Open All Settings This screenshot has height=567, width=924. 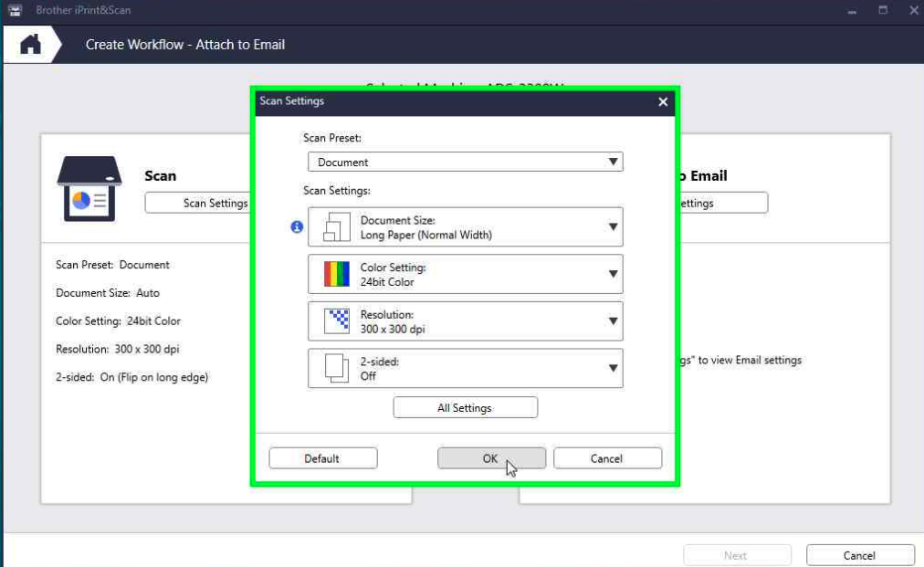click(x=465, y=408)
